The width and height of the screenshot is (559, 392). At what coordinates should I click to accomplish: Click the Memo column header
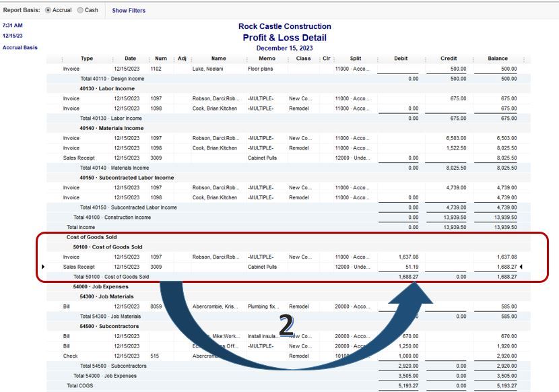pos(267,59)
